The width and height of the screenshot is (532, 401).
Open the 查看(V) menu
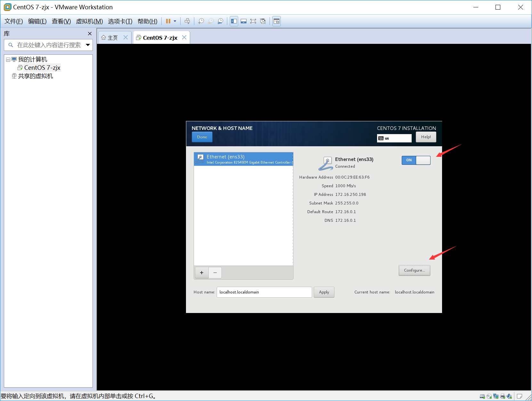(61, 21)
